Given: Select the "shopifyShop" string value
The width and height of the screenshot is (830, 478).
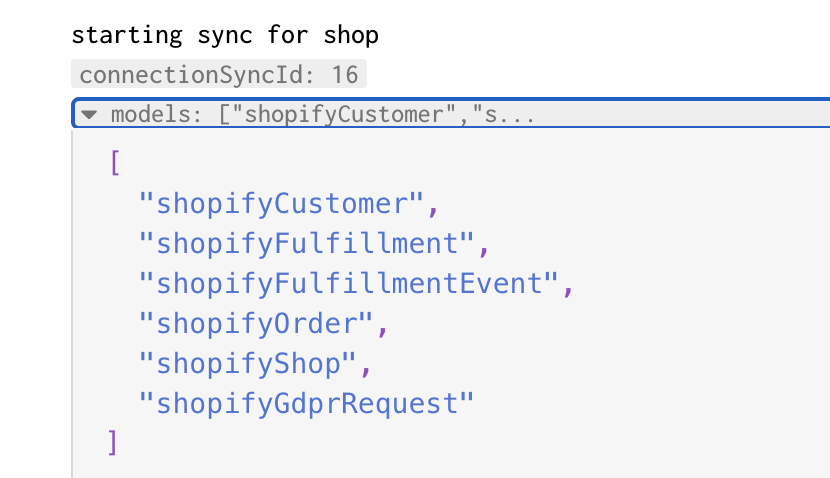Looking at the screenshot, I should pyautogui.click(x=247, y=364).
